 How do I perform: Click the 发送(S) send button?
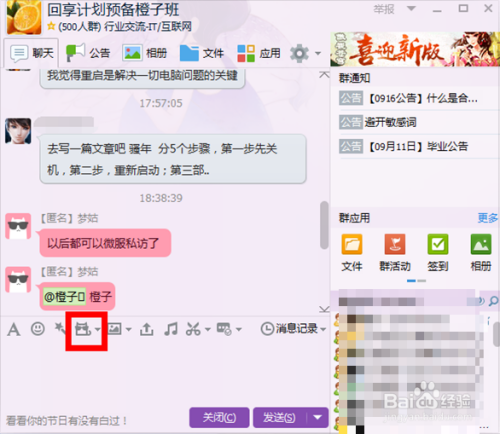tap(279, 417)
